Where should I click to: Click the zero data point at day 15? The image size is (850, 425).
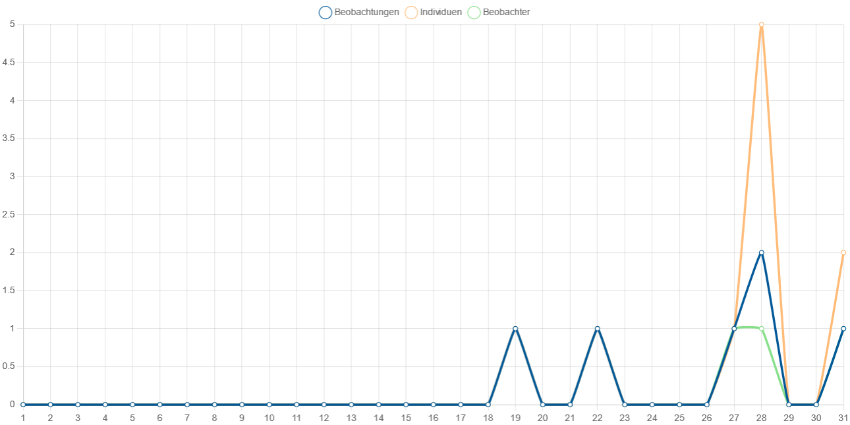[x=406, y=404]
